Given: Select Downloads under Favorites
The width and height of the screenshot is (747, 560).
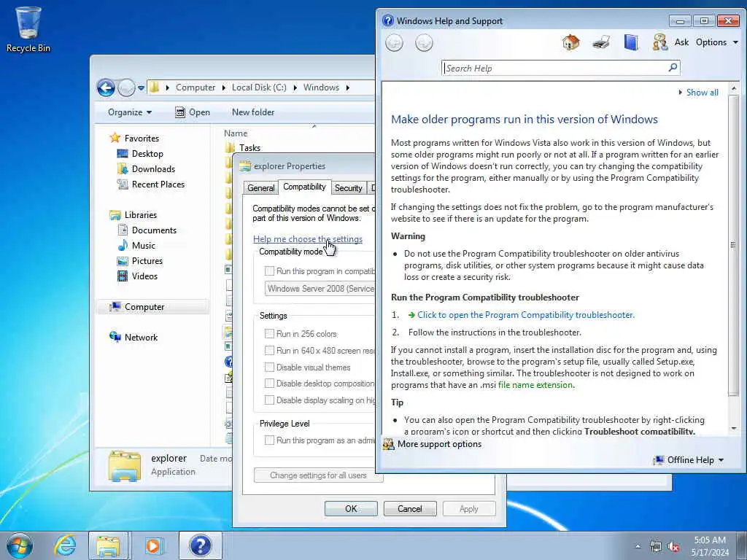Looking at the screenshot, I should 153,169.
